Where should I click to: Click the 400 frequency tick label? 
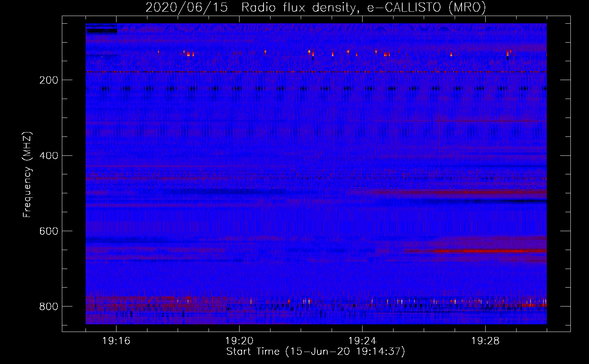click(x=49, y=156)
